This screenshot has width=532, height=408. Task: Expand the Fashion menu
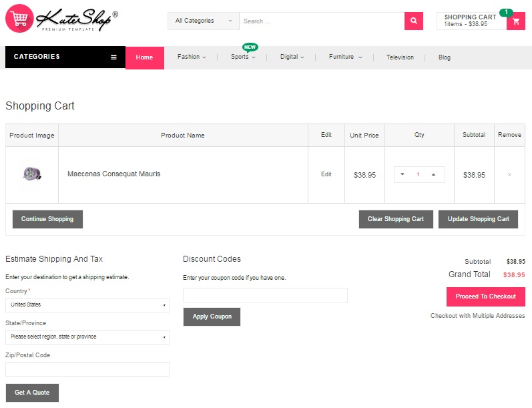[192, 57]
